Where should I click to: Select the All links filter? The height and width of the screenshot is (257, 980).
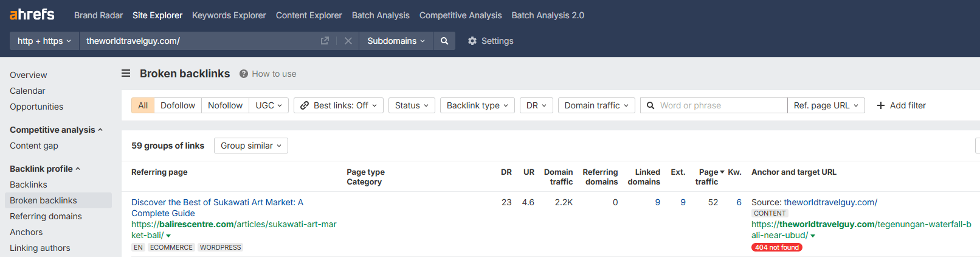[x=143, y=105]
